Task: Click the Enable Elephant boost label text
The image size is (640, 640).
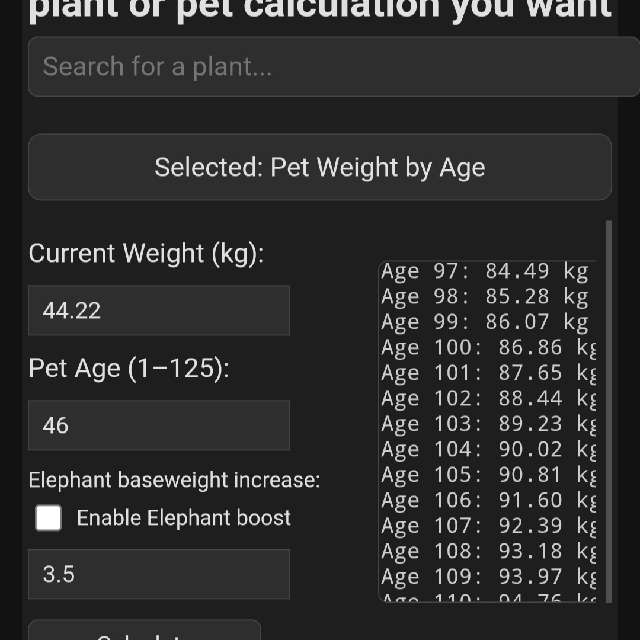Action: point(183,518)
